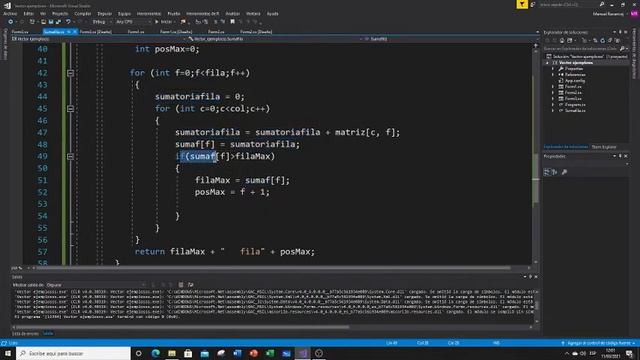Open Excel from the taskbar

pyautogui.click(x=270, y=353)
